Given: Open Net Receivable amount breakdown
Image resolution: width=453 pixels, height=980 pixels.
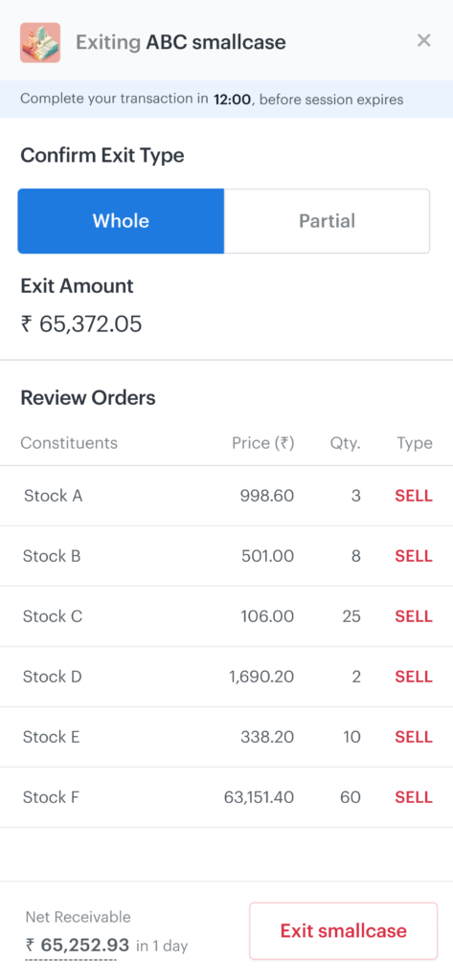Looking at the screenshot, I should [x=77, y=945].
